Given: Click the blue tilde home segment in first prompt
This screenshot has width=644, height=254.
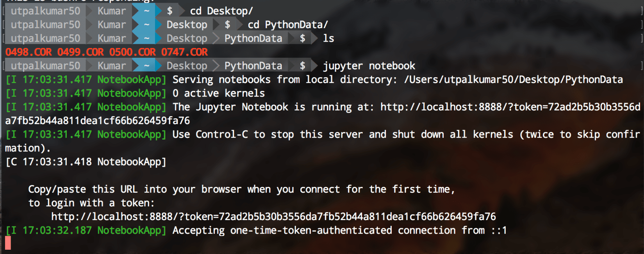Looking at the screenshot, I should [146, 11].
